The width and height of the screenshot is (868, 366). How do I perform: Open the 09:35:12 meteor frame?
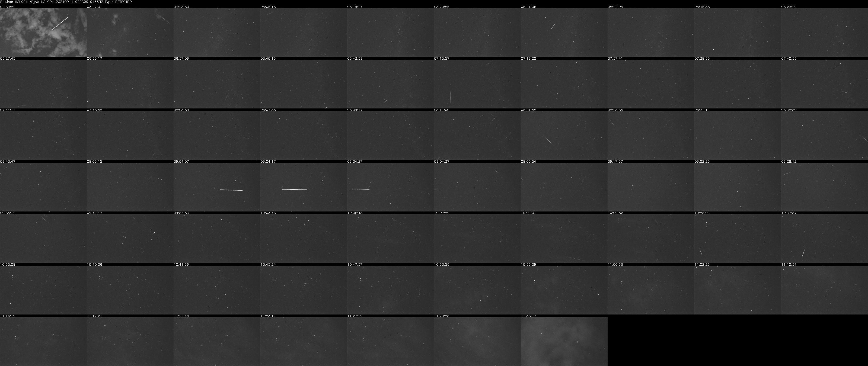click(43, 238)
